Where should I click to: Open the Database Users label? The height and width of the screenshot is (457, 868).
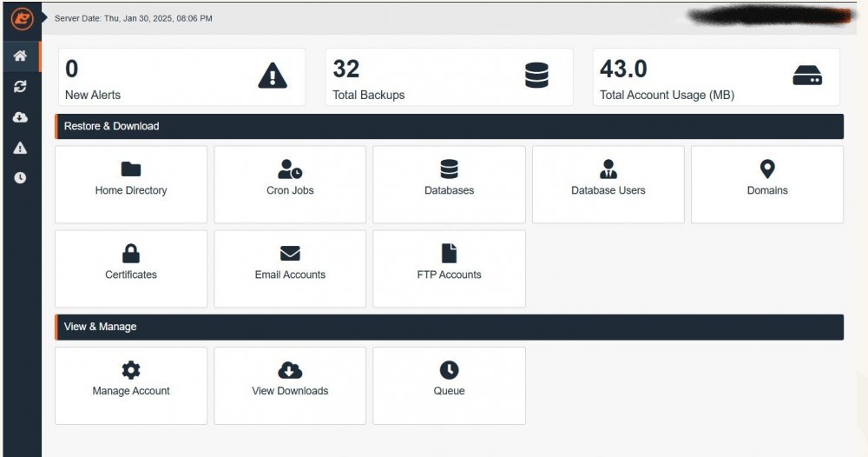click(608, 190)
